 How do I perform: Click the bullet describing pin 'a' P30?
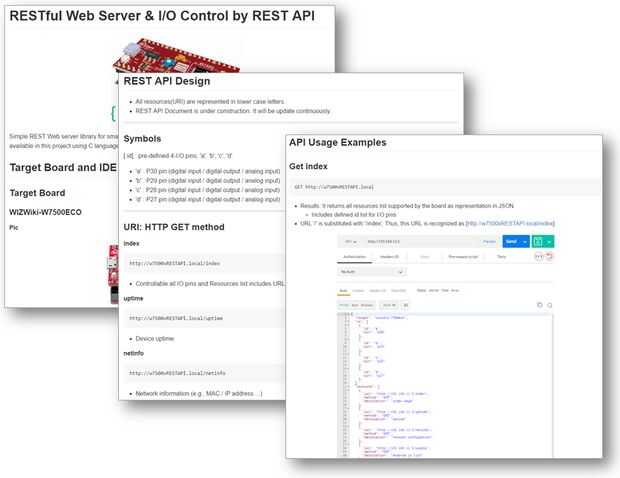tap(208, 172)
